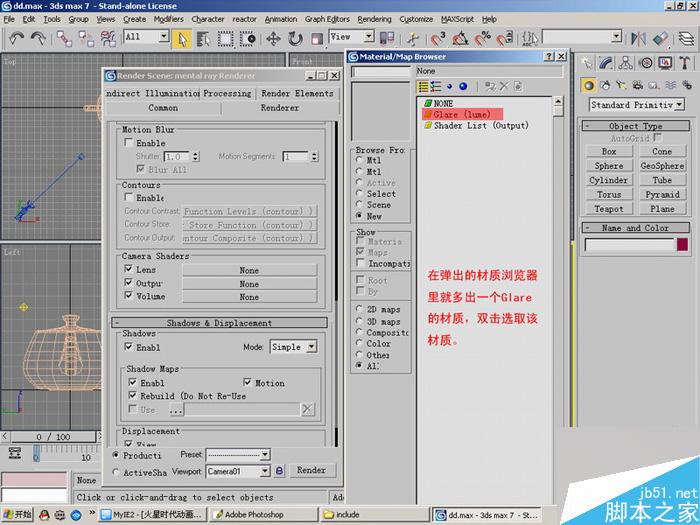The image size is (700, 525).
Task: Toggle Rebuild (Do Not Re-Use) checkbox
Action: [133, 395]
